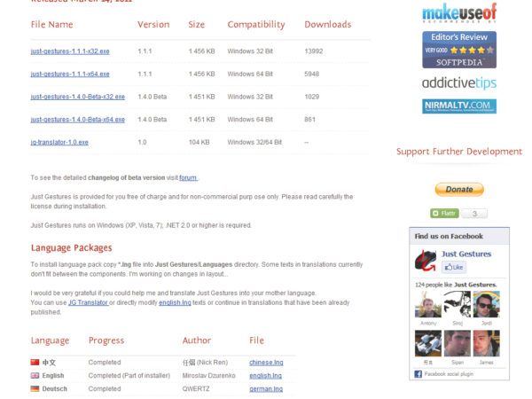Open Antony's Facebook profile picture

pyautogui.click(x=428, y=304)
